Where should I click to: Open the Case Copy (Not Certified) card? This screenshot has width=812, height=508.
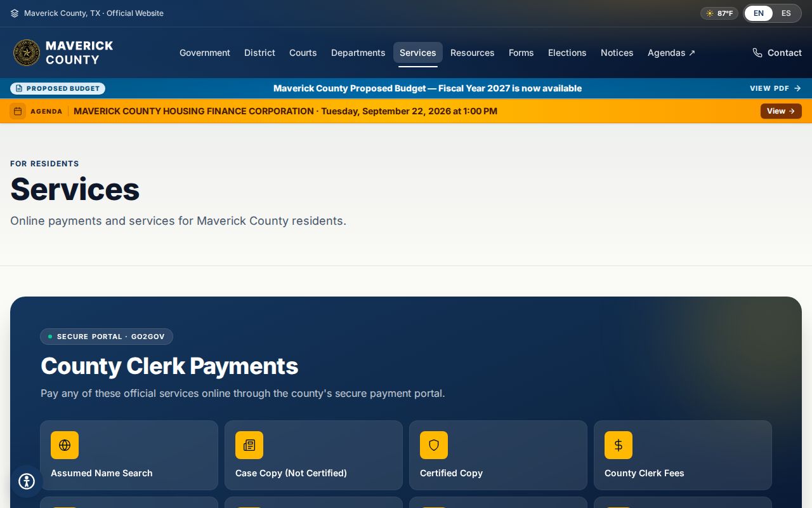tap(313, 455)
